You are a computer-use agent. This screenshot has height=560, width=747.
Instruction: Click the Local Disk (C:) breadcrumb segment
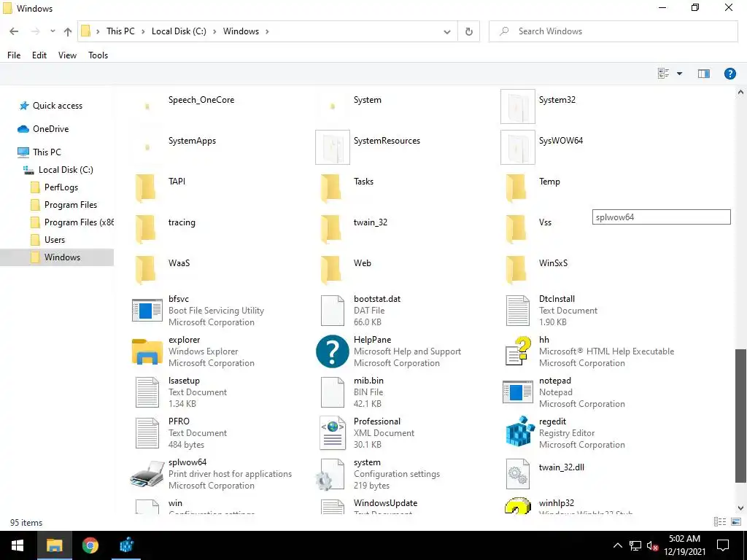pos(179,31)
